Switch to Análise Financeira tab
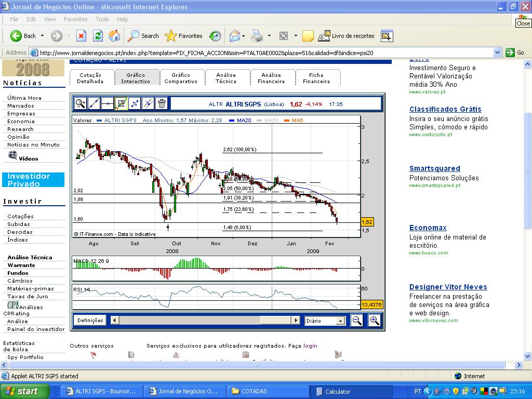Viewport: 532px width, 399px height. coord(271,78)
